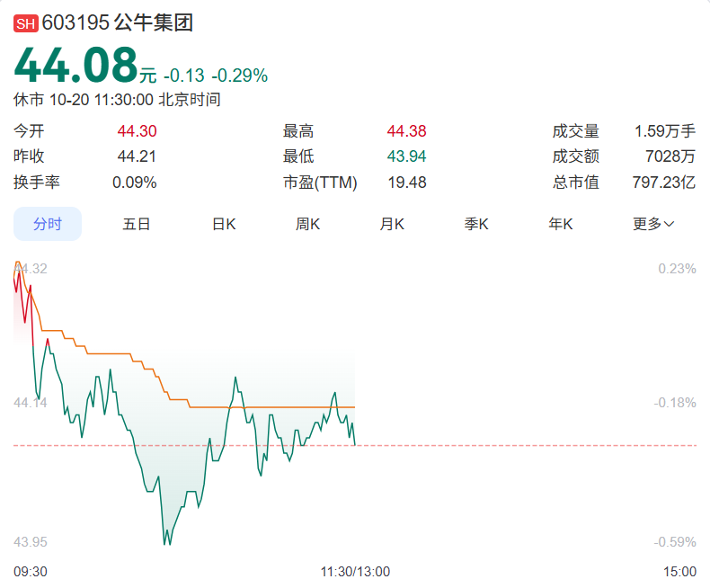Click the red SH exchange badge
Image resolution: width=710 pixels, height=588 pixels.
(25, 24)
